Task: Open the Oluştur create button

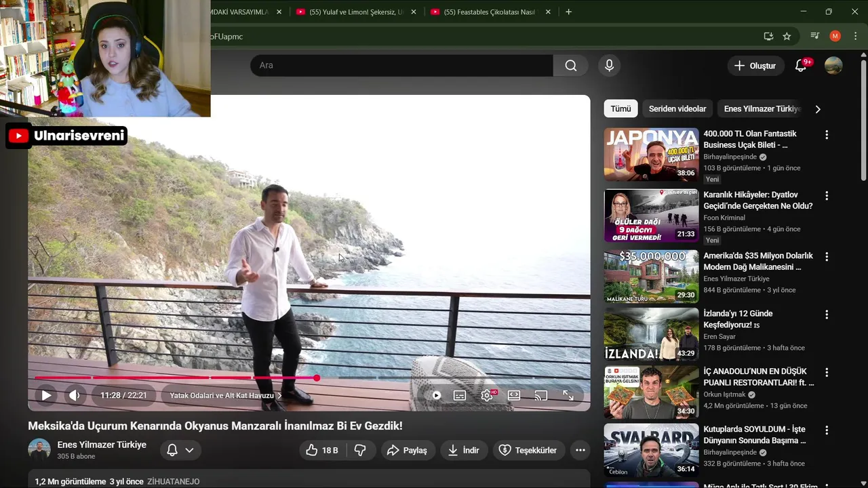Action: pos(755,66)
